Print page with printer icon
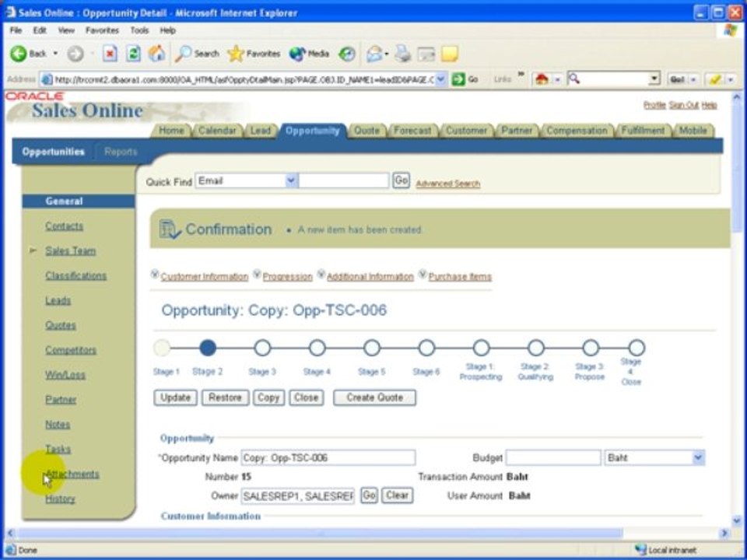This screenshot has height=560, width=747. [x=403, y=54]
